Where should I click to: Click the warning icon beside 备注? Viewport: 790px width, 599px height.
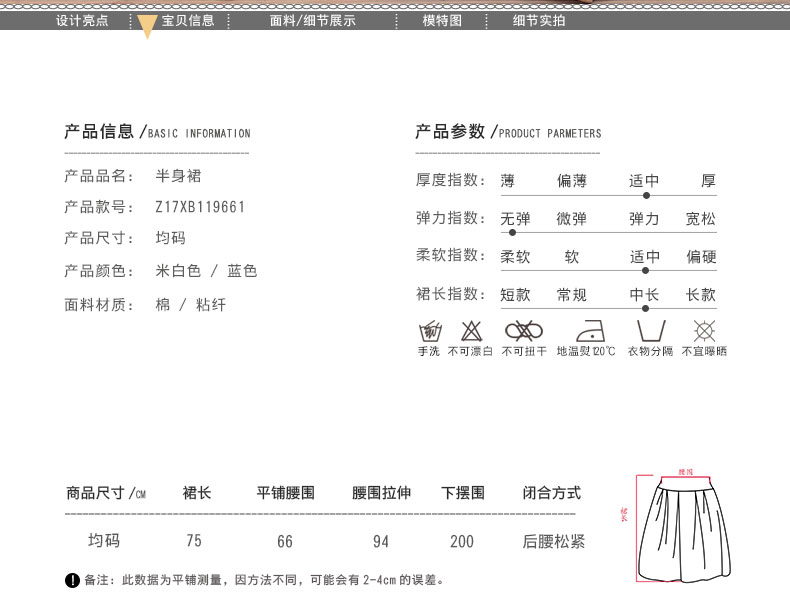tap(72, 580)
